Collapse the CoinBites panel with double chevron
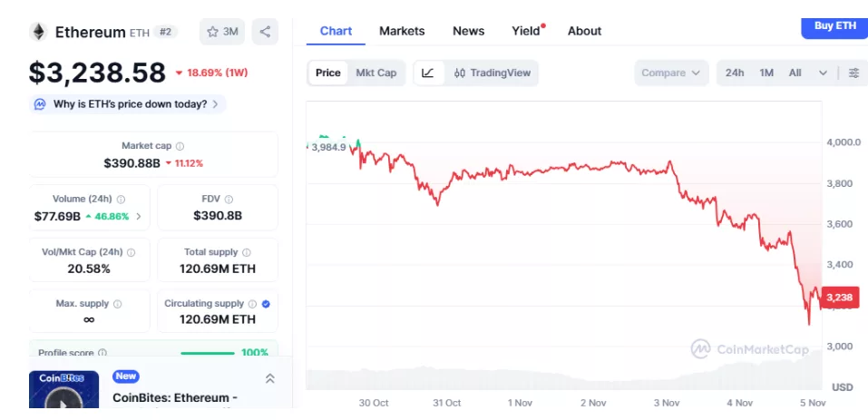Viewport: 868px width, 420px height. coord(269,378)
